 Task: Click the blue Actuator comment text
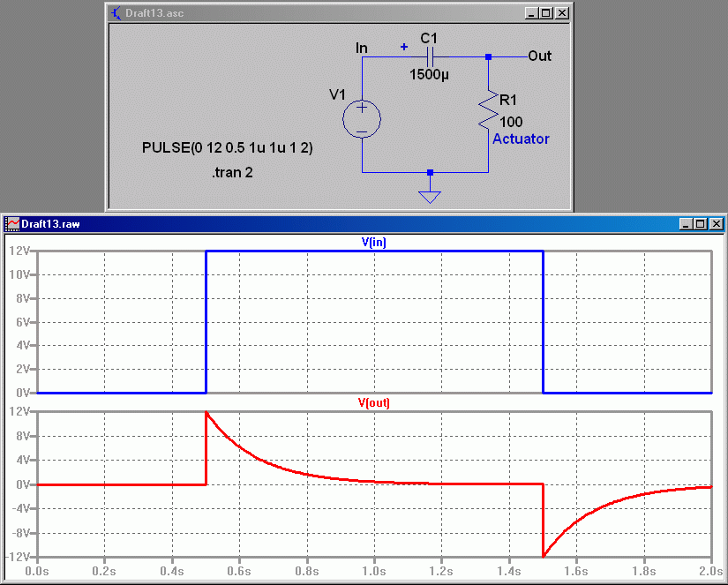[521, 139]
